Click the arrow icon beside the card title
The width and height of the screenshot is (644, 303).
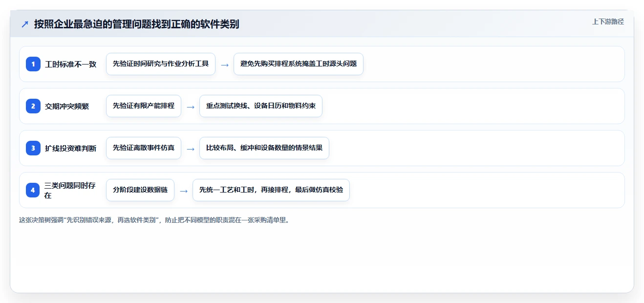(25, 24)
